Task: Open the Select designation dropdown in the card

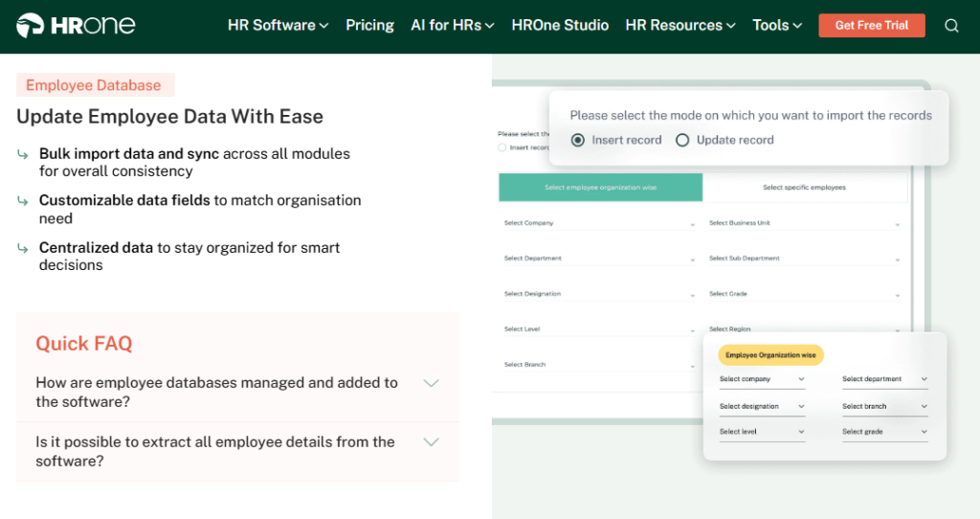Action: 762,406
